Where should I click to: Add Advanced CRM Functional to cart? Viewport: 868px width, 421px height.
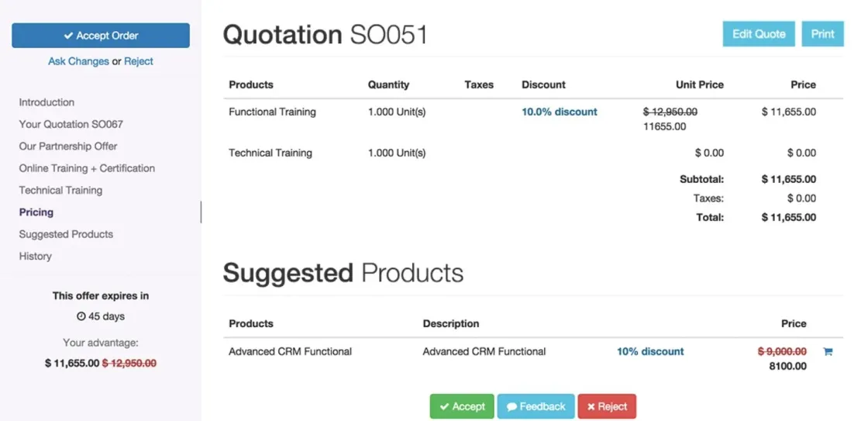tap(828, 351)
